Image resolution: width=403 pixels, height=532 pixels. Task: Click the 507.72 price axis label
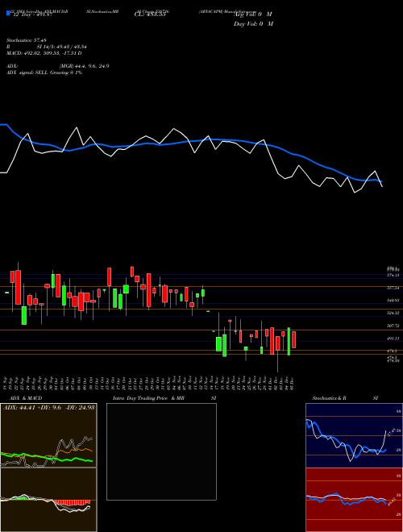(393, 326)
